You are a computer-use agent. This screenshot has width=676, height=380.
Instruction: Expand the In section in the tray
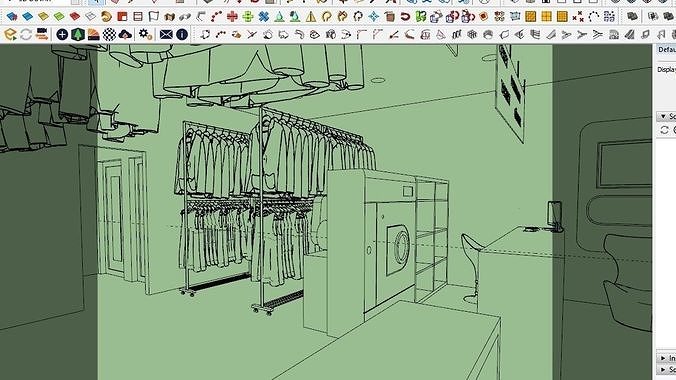click(x=663, y=358)
